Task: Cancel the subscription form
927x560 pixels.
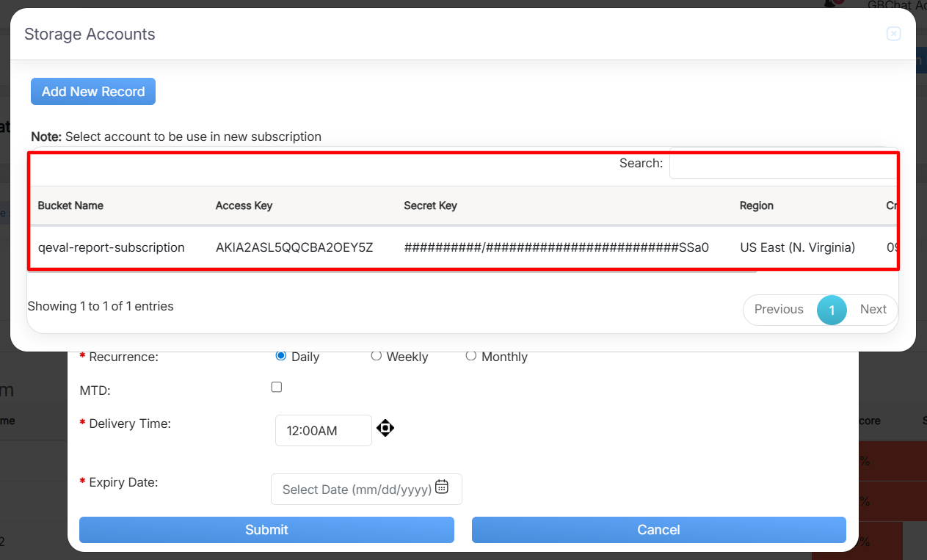Action: 659,530
